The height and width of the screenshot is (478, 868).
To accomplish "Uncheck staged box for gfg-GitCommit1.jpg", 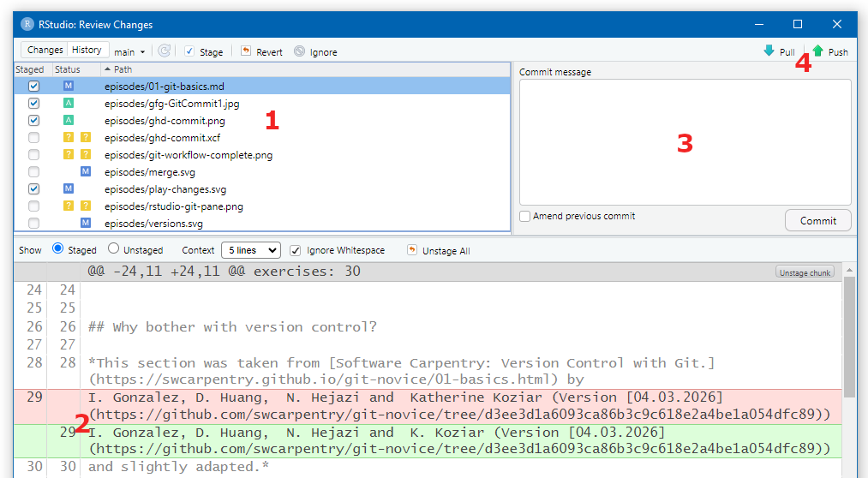I will click(x=33, y=104).
